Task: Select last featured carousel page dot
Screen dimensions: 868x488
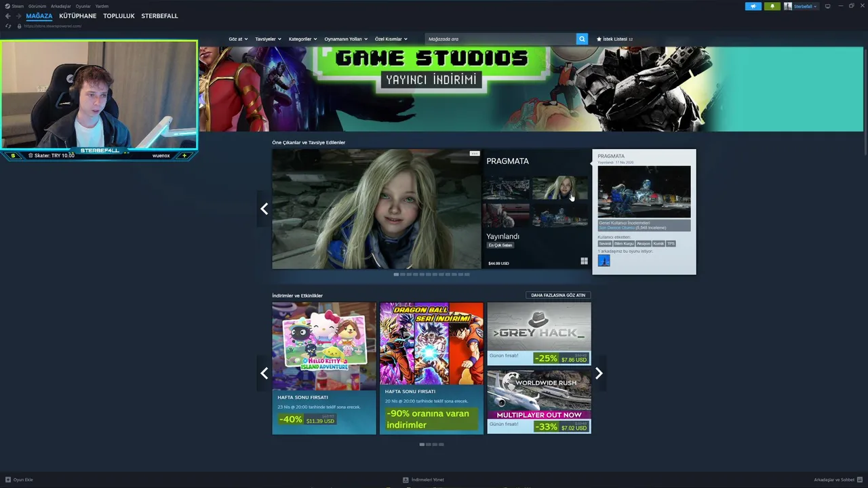Action: tap(467, 274)
